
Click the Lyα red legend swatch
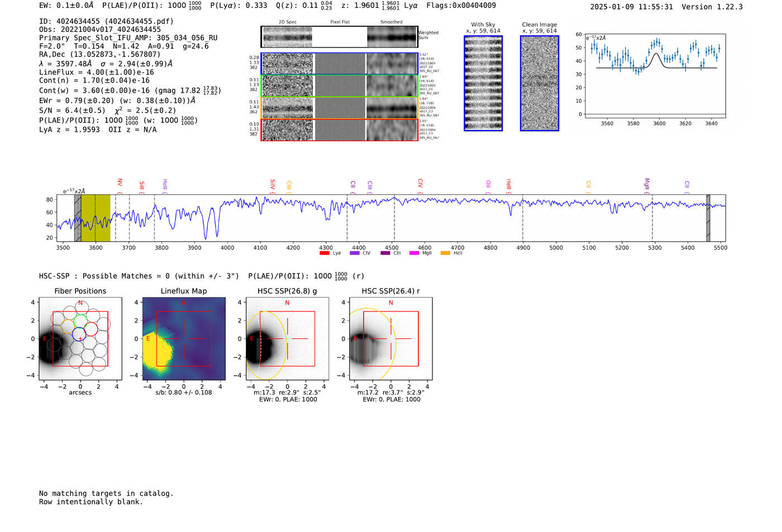[324, 253]
